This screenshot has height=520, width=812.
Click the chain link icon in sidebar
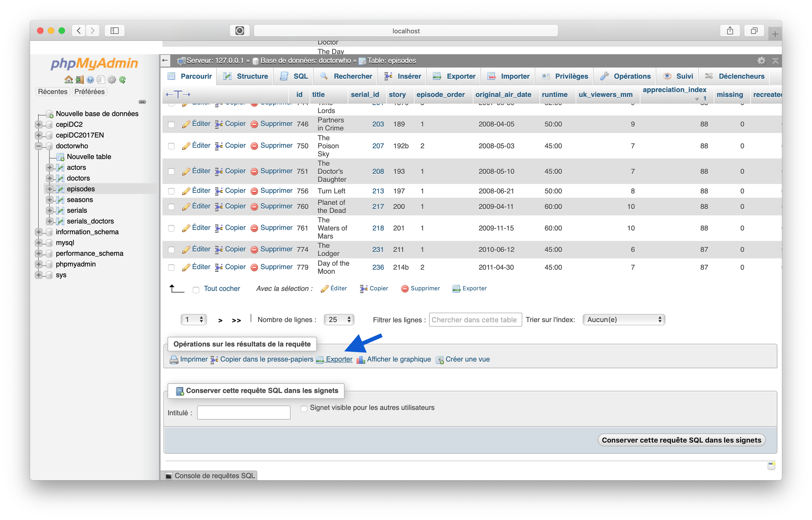click(x=142, y=102)
